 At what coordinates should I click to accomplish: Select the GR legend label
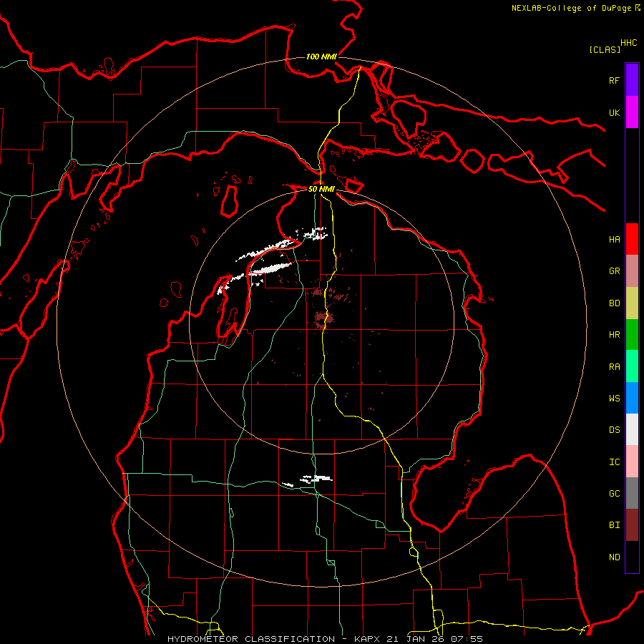pos(614,271)
